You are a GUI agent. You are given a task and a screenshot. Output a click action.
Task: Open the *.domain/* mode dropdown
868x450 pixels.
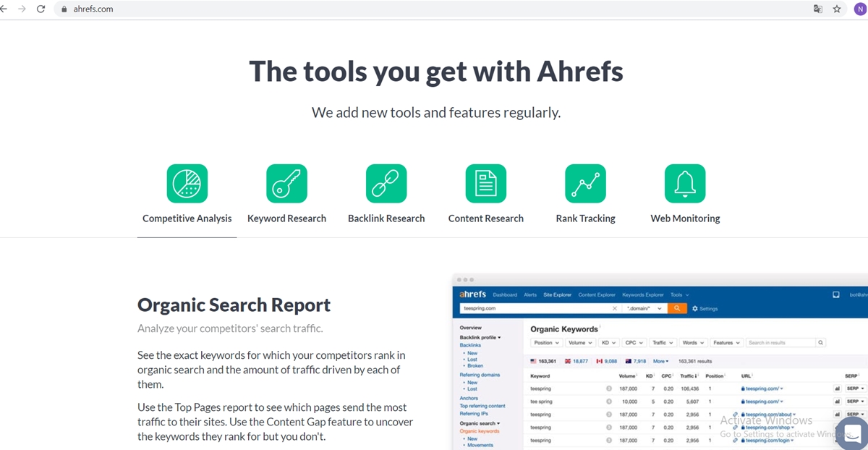645,309
